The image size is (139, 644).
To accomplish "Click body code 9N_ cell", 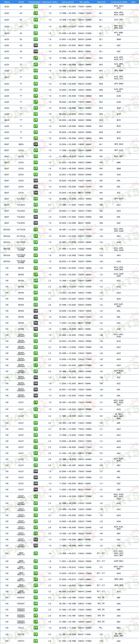I will point(101,628).
